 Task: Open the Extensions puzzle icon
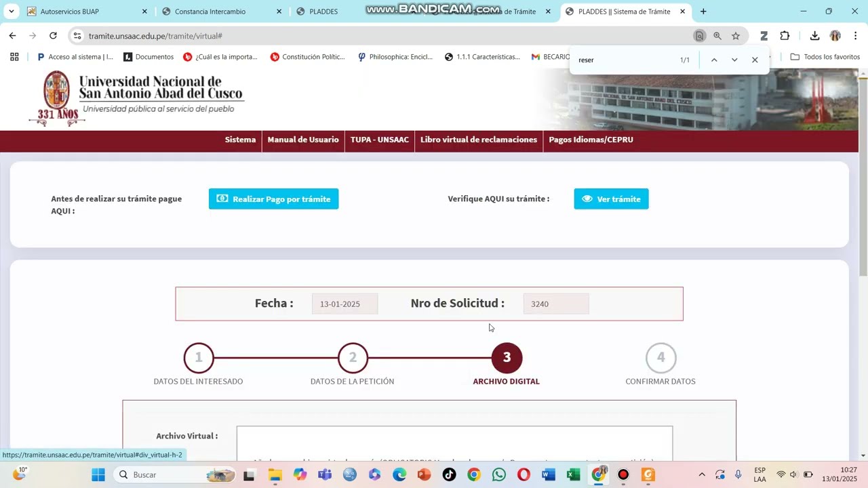785,36
